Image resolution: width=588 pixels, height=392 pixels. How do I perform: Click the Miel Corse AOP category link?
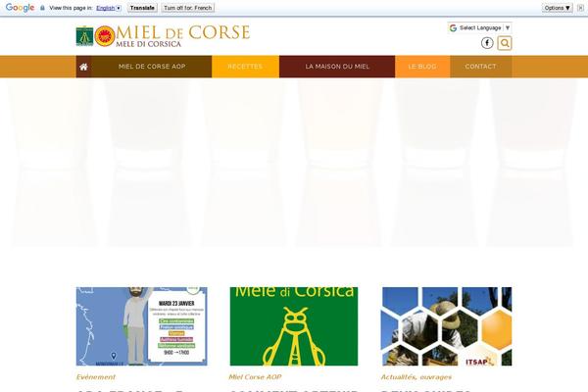pos(255,377)
